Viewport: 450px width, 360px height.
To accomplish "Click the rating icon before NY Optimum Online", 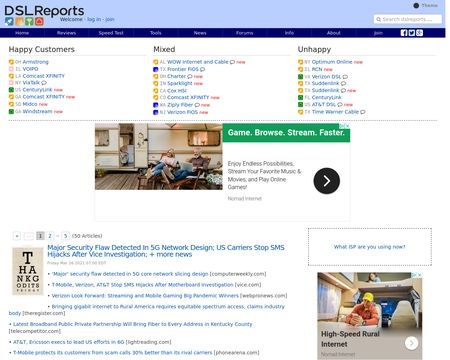I will [x=300, y=62].
